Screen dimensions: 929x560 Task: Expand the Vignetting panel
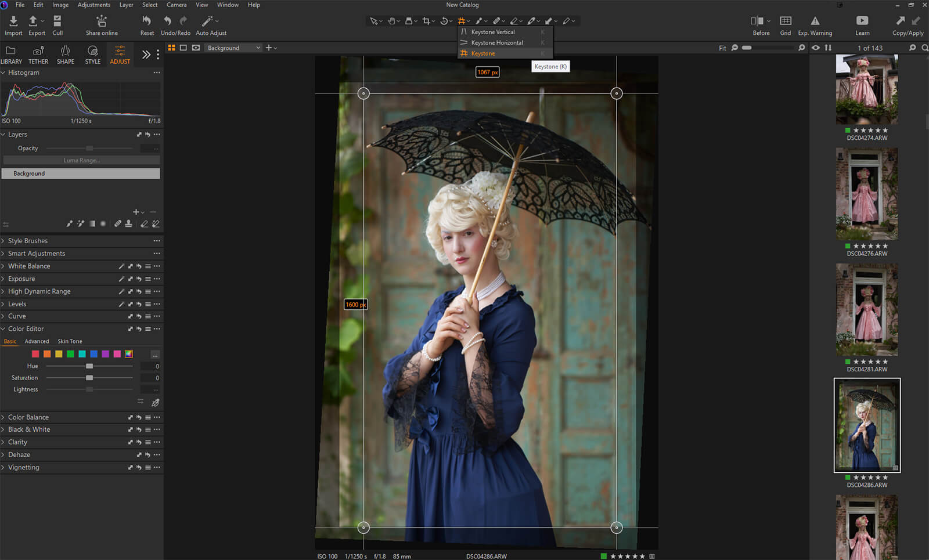24,468
